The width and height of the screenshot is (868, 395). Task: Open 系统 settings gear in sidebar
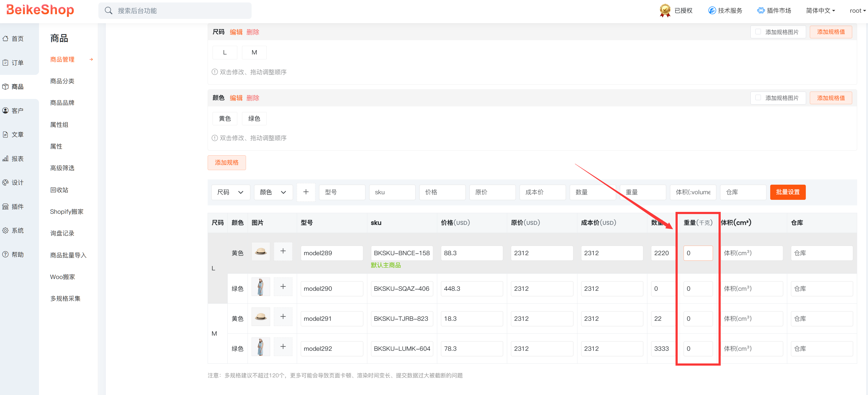[5, 231]
